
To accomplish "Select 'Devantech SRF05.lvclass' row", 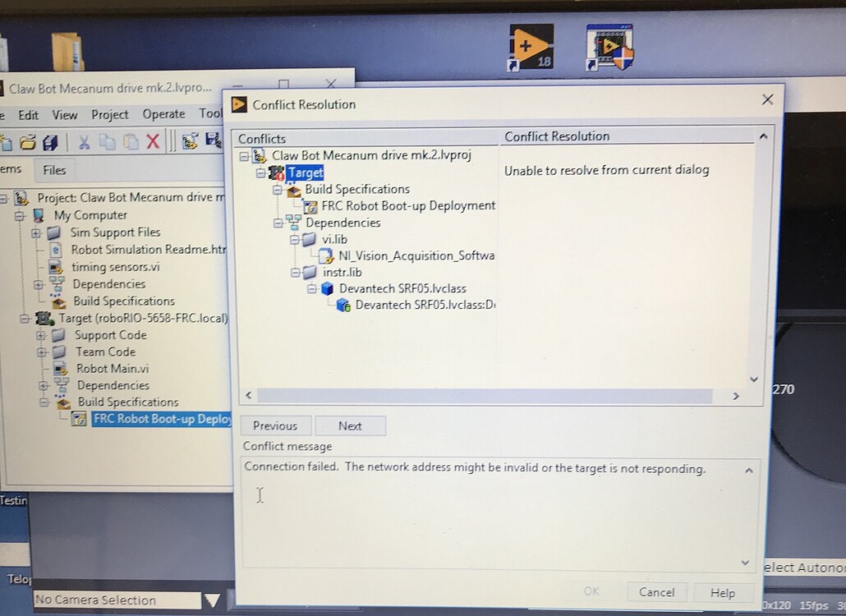I will click(x=402, y=288).
